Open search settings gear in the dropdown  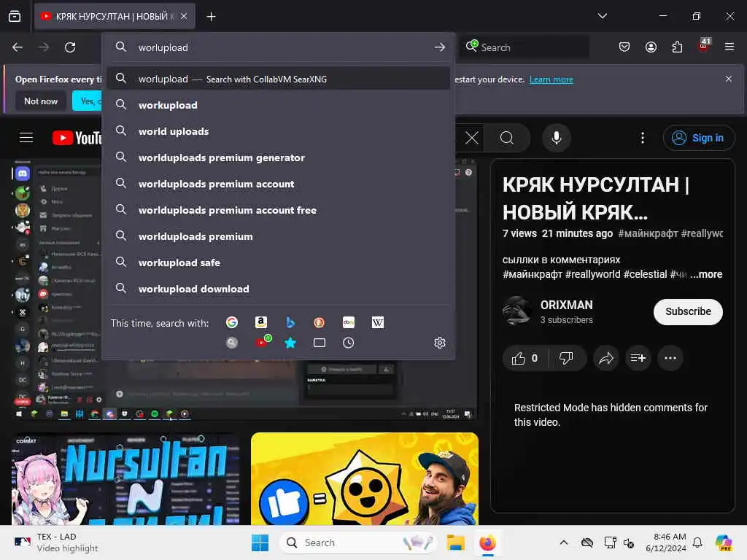coord(440,343)
